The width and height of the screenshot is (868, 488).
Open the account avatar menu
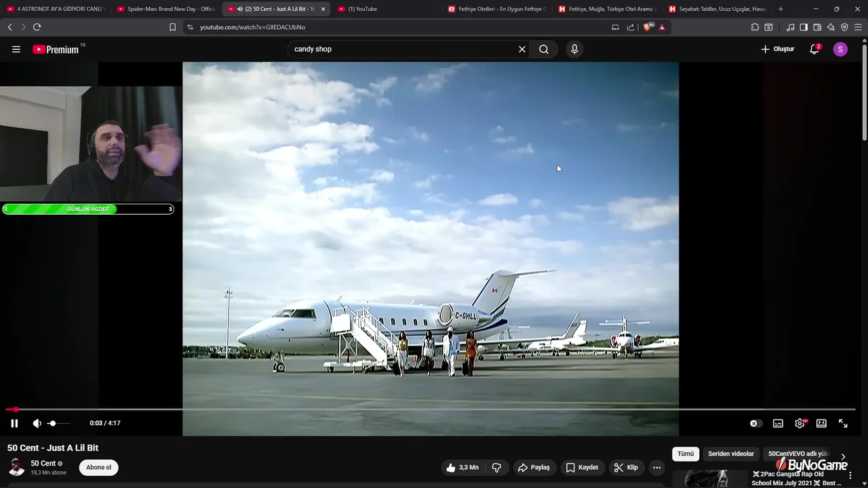(x=840, y=49)
